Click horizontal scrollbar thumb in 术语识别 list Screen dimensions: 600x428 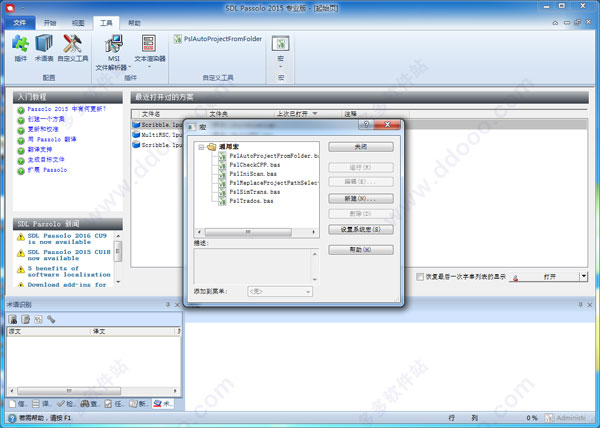click(x=69, y=391)
